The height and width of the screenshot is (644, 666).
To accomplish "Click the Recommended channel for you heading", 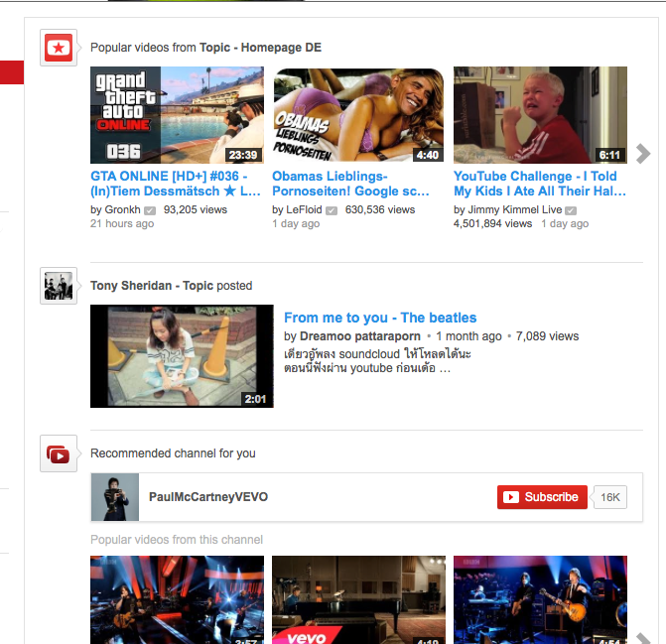I will (173, 453).
